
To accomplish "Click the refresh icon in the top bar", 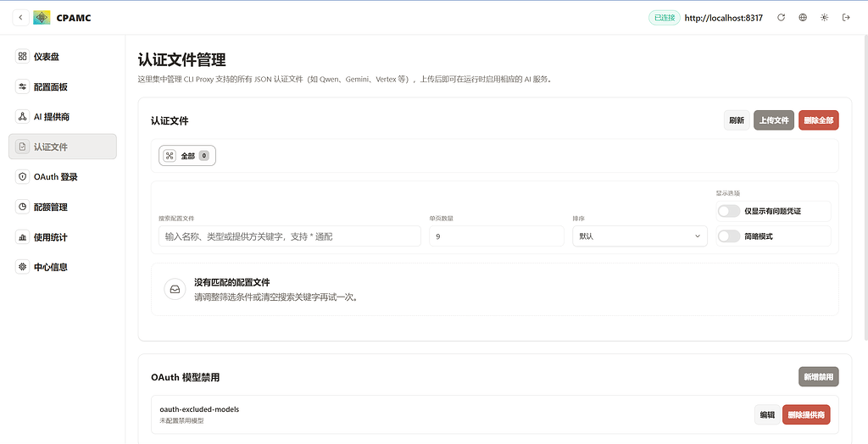I will click(x=781, y=18).
